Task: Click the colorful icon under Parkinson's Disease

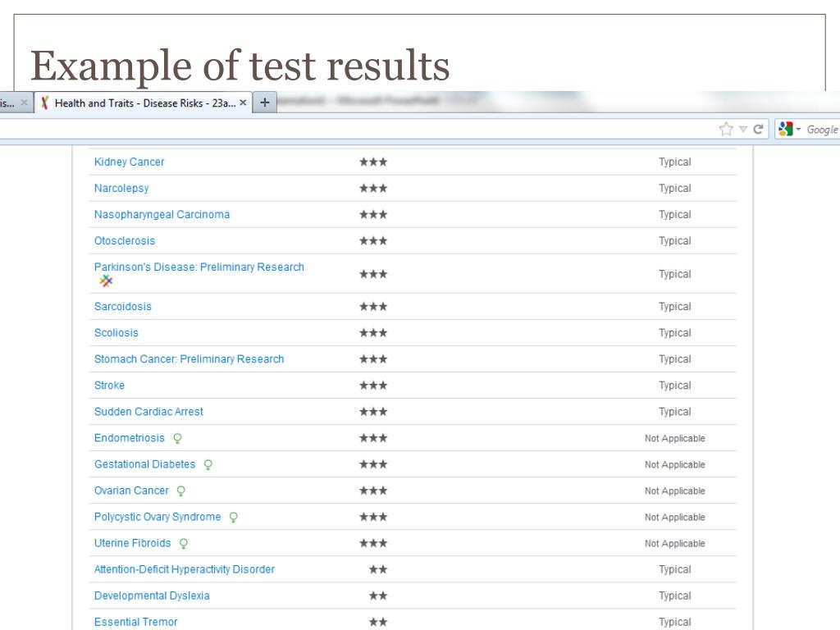Action: 106,281
